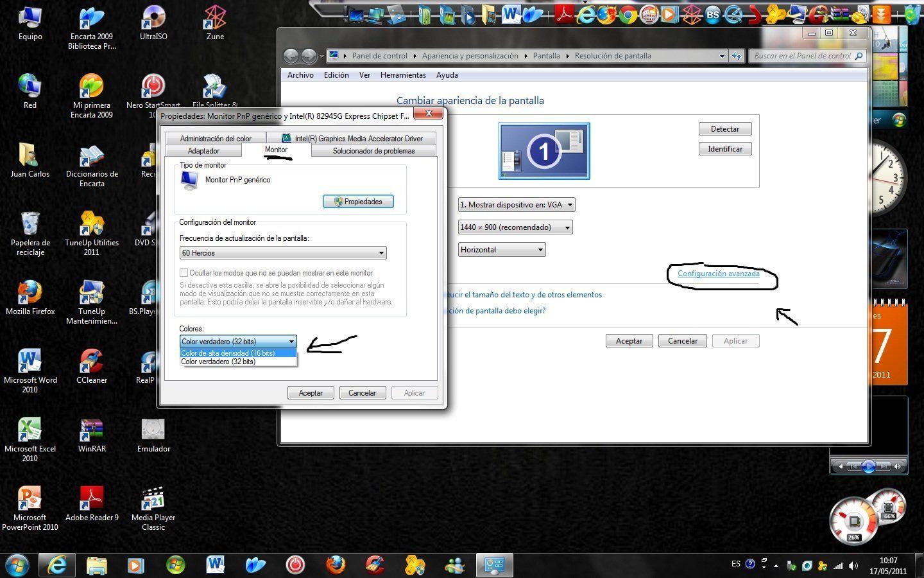Select Color de alta densidad (16 bits)
Image resolution: width=924 pixels, height=578 pixels.
pos(237,353)
